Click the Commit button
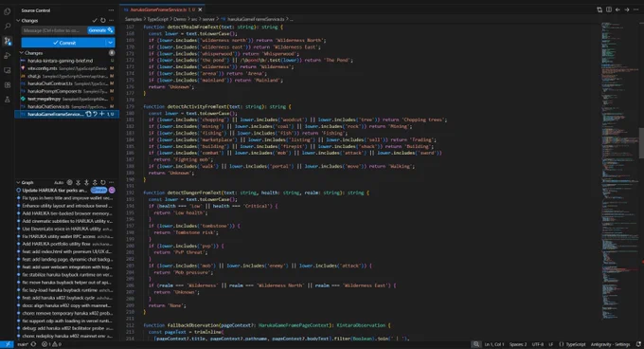Viewport: 644px width, 349px height. (x=64, y=43)
